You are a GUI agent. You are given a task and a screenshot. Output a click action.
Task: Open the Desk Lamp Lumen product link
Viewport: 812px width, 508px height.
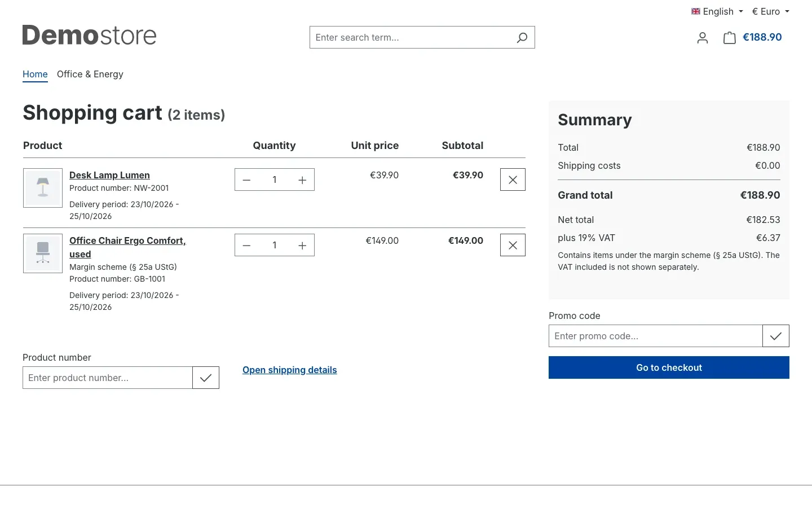[109, 175]
